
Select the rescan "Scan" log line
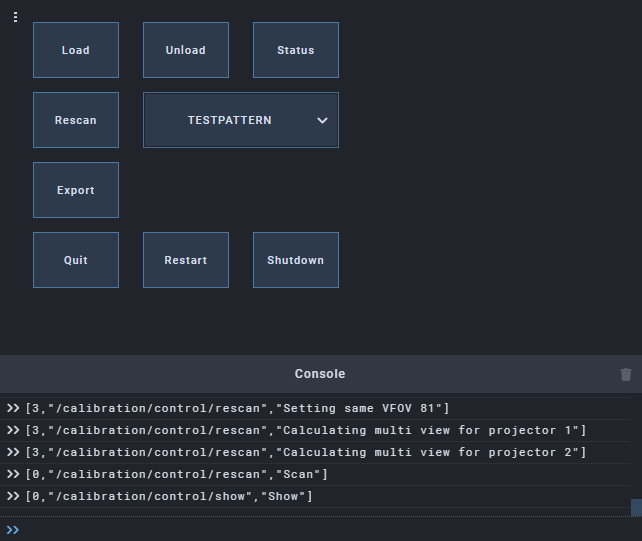[315, 475]
